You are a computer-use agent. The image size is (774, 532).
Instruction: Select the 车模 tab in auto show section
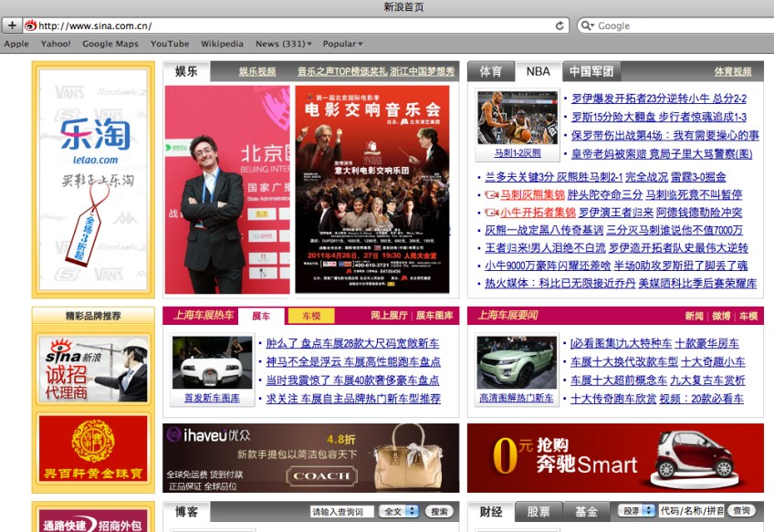(x=311, y=316)
